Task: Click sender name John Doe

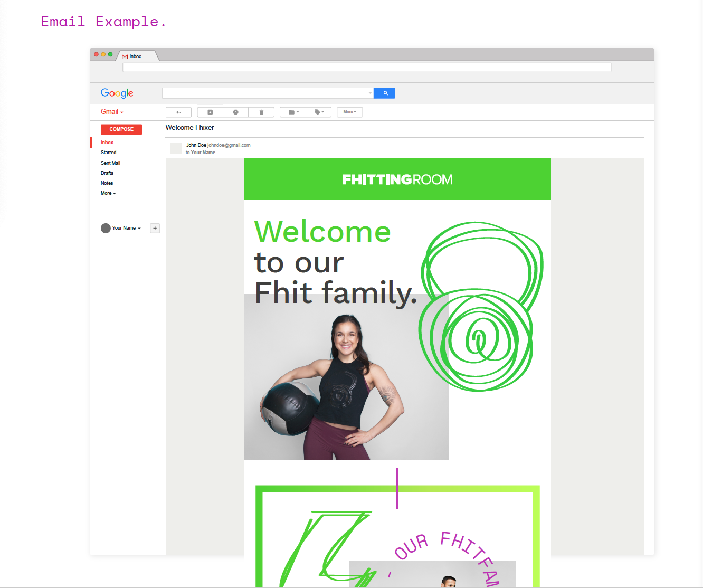Action: pos(196,145)
